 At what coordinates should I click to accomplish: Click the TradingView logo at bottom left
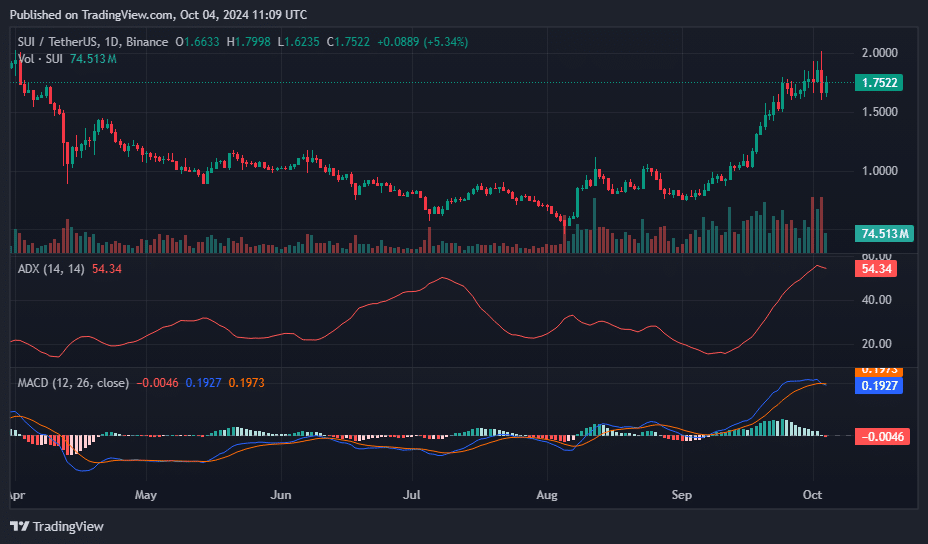57,526
